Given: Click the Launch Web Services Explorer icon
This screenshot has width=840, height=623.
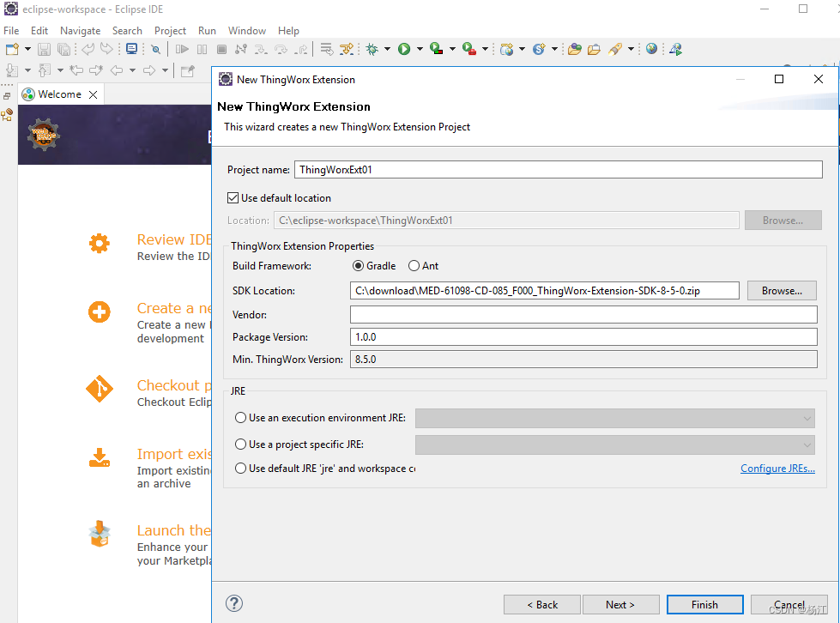Looking at the screenshot, I should 675,49.
